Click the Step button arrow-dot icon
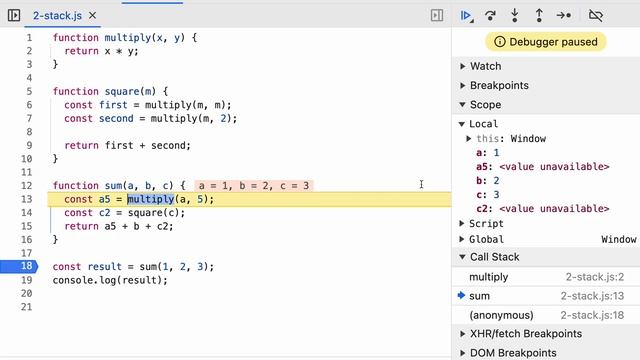 (x=564, y=16)
